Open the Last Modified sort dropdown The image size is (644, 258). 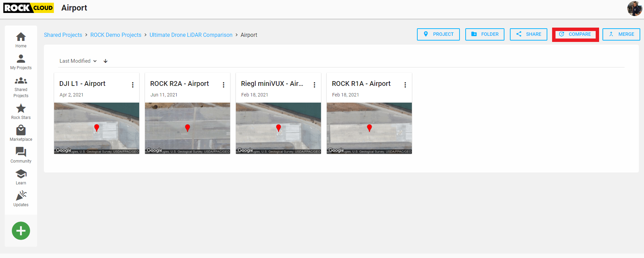[78, 61]
